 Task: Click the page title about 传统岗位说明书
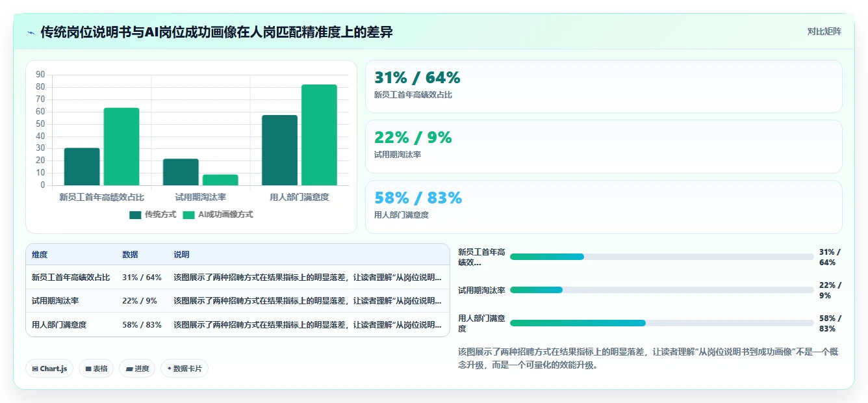point(216,32)
